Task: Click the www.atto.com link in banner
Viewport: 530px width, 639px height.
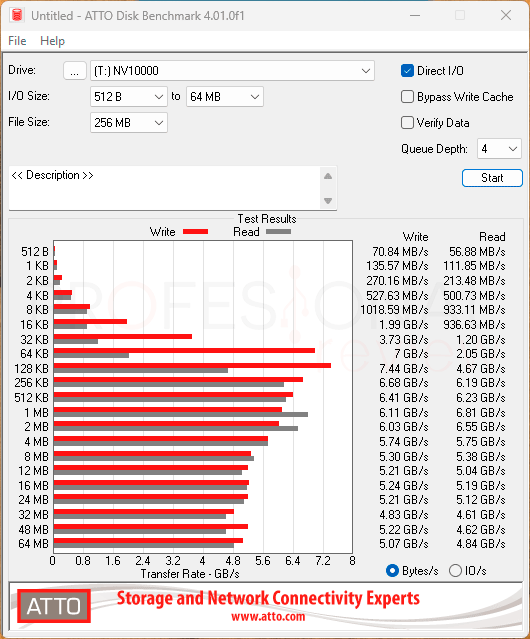Action: click(268, 617)
